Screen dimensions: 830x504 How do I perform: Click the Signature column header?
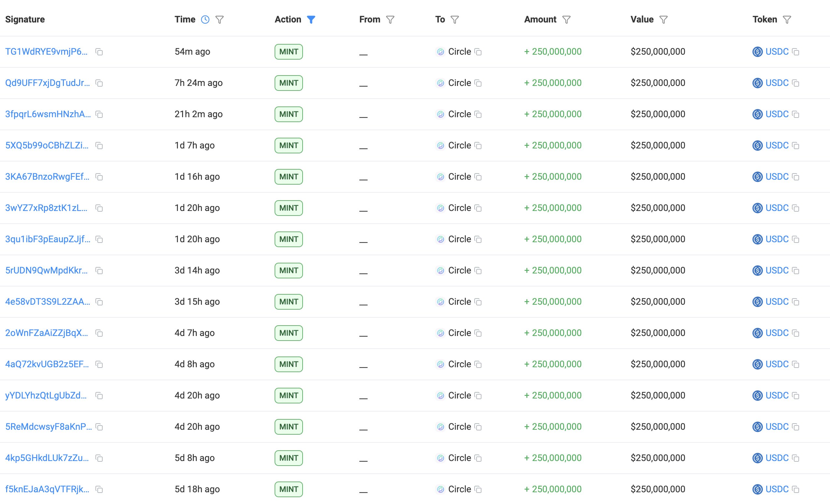[25, 20]
